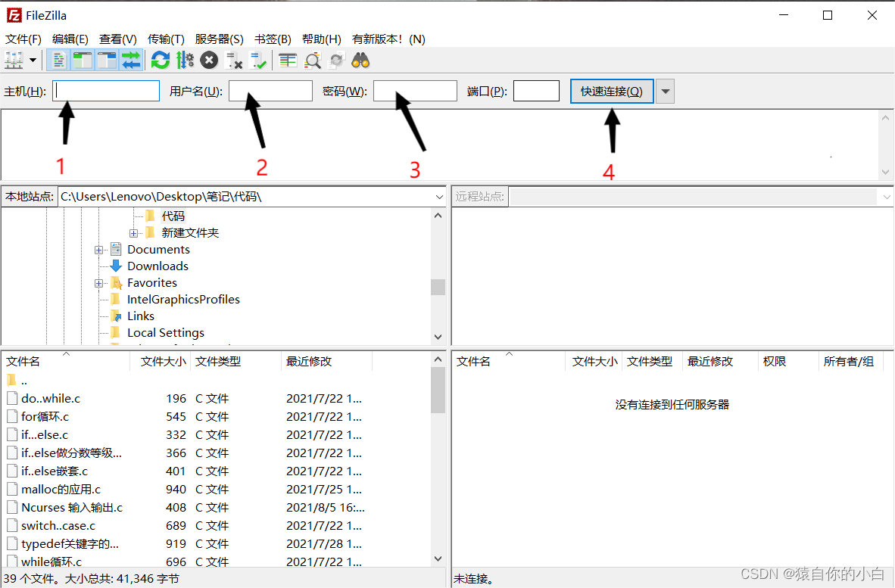Search for files with binoculars icon
This screenshot has width=895, height=588.
[360, 60]
